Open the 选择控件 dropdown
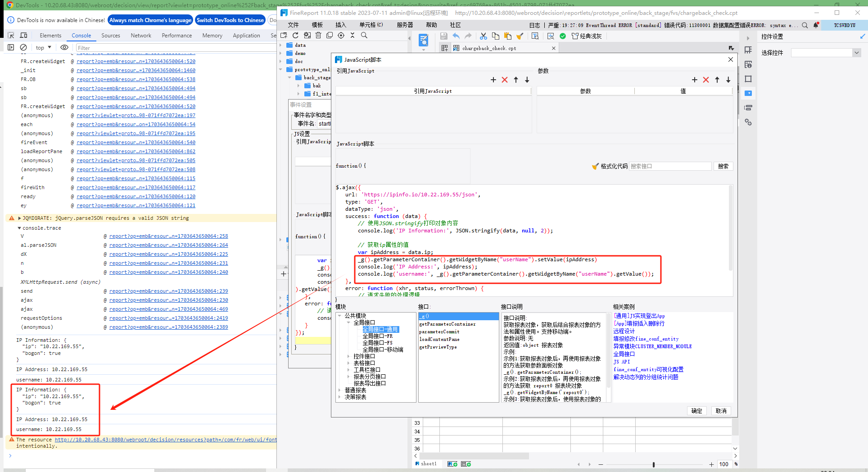The image size is (868, 472). pyautogui.click(x=856, y=53)
